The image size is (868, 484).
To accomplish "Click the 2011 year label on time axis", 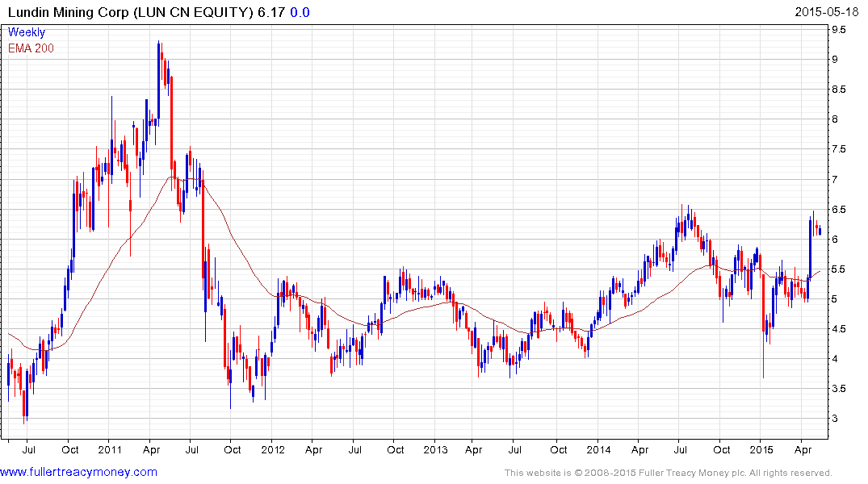I will pyautogui.click(x=110, y=449).
